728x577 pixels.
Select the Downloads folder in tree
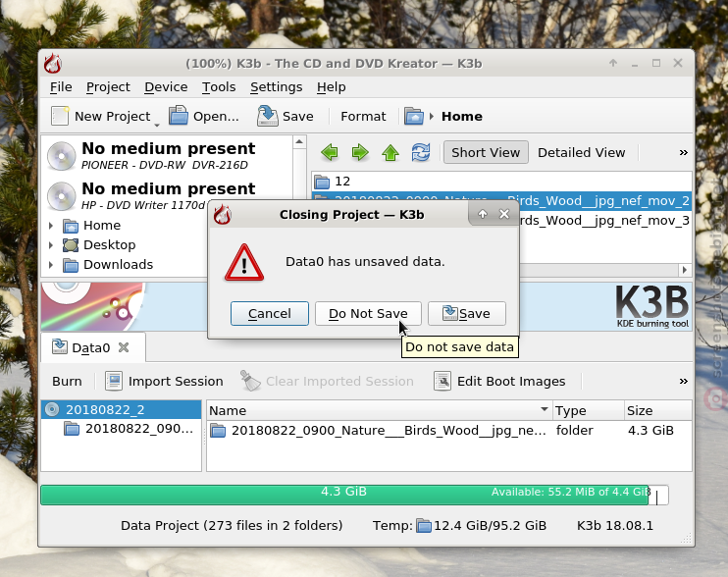click(x=108, y=265)
